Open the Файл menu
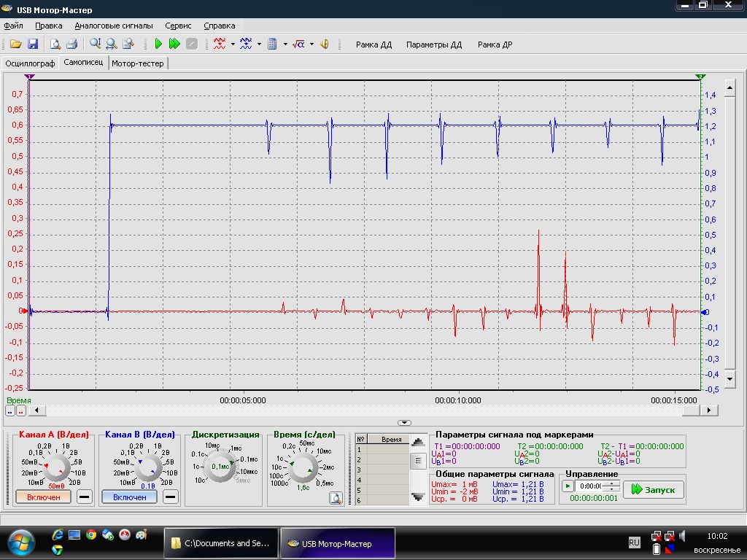 [13, 26]
